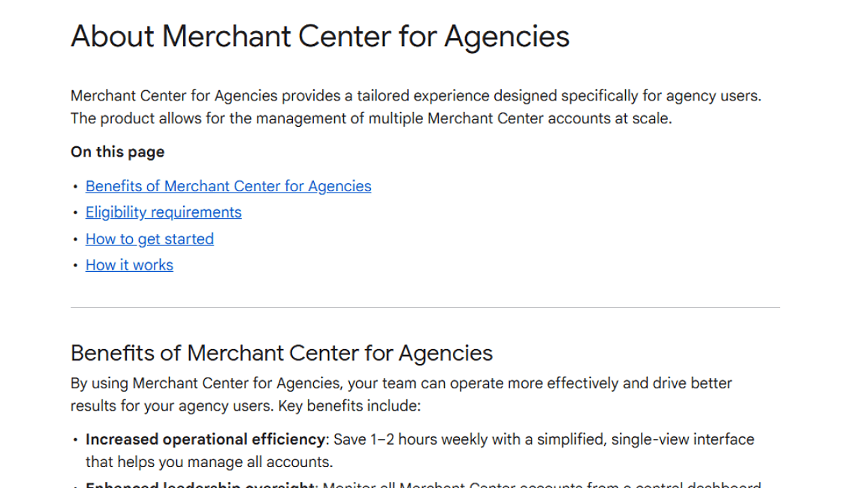Click the bold Increased operational efficiency text
The width and height of the screenshot is (868, 488).
(x=205, y=439)
